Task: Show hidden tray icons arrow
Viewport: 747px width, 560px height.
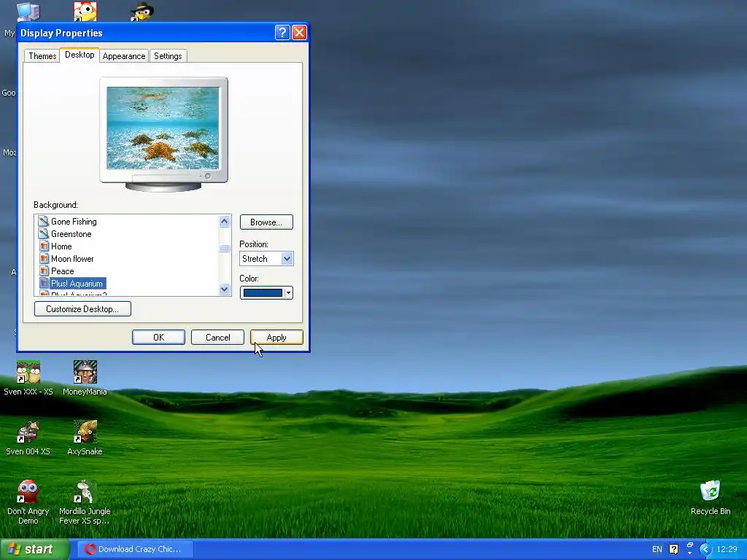Action: (x=705, y=549)
